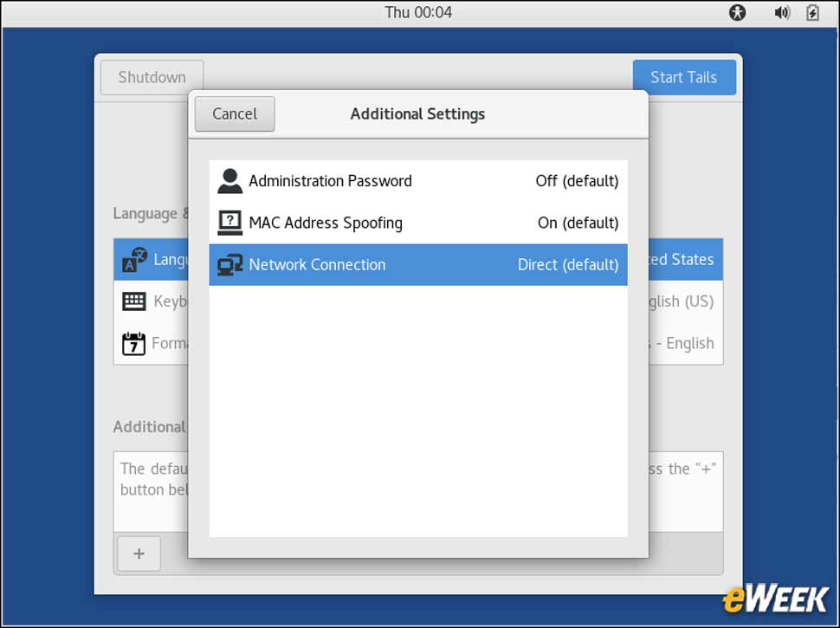Viewport: 840px width, 628px height.
Task: Click the Shutdown button
Action: [152, 77]
